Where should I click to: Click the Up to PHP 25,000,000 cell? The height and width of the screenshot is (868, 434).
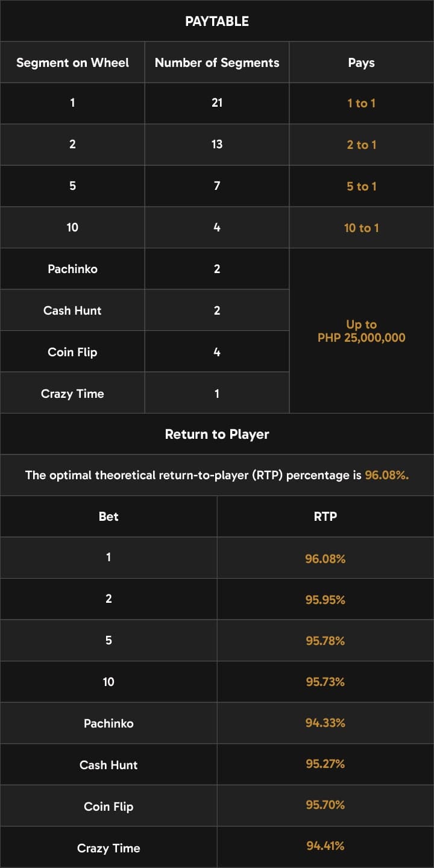pos(362,331)
